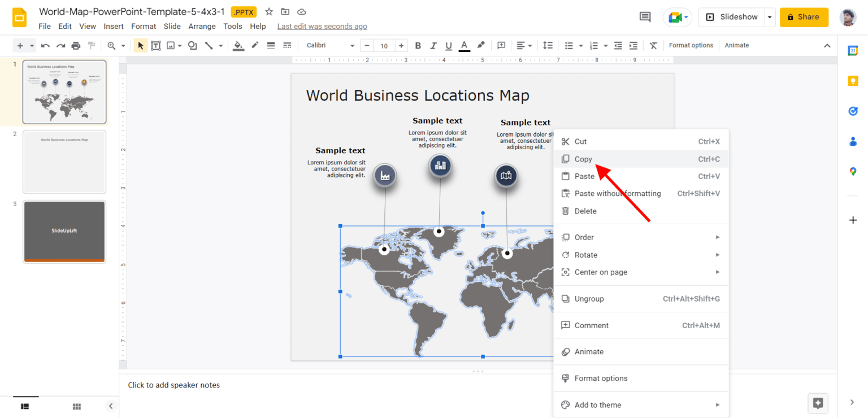Pick the Line drawing tool

click(x=210, y=45)
